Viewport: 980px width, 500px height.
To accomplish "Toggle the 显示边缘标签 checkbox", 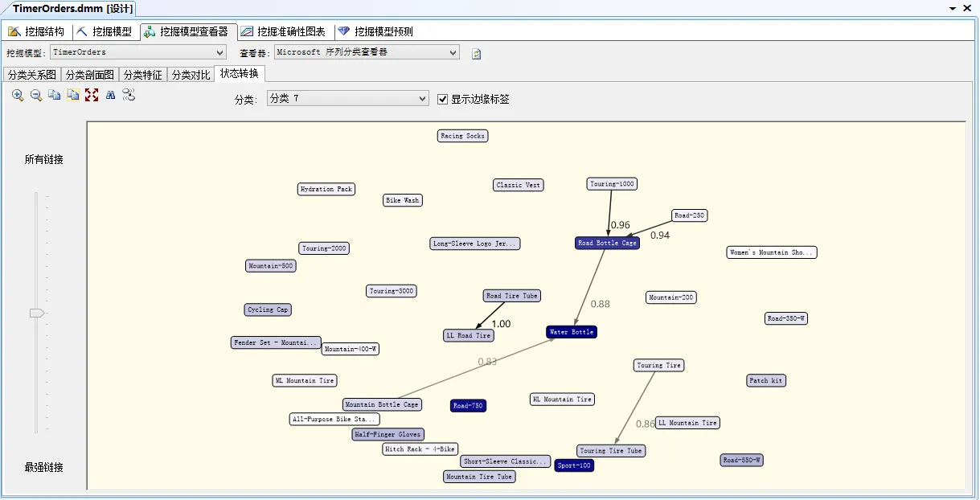I will (442, 99).
